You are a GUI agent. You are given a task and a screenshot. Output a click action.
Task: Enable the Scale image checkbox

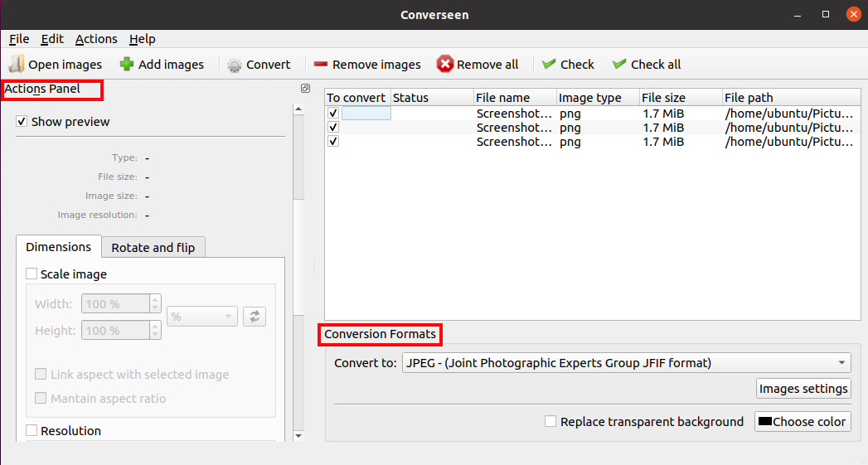[32, 274]
